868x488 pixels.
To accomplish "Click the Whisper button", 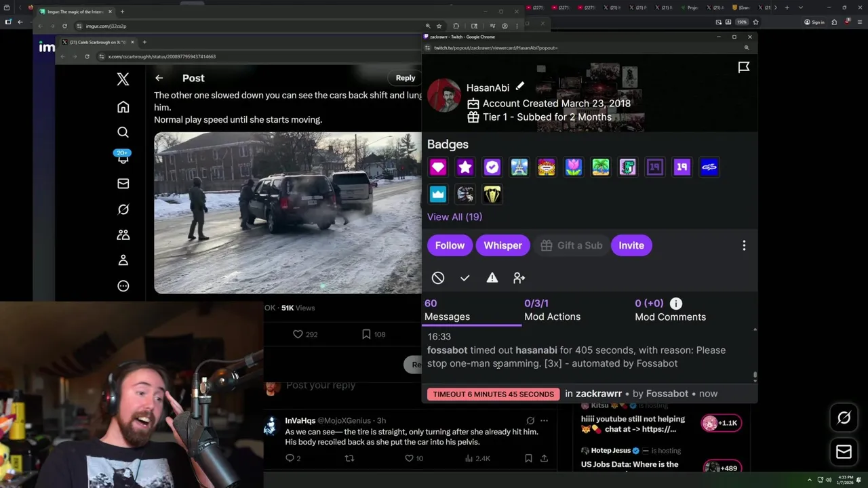I will point(502,245).
